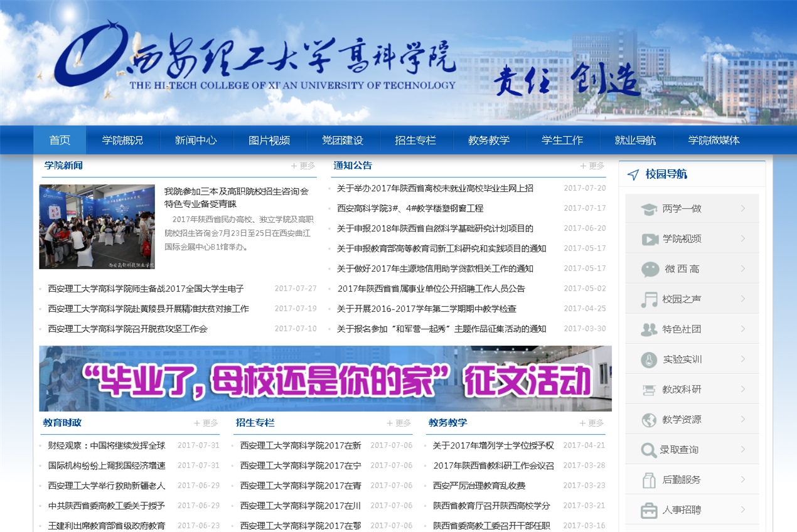
Task: Click the WeChat bubble icon beside 微西高
Action: [650, 269]
